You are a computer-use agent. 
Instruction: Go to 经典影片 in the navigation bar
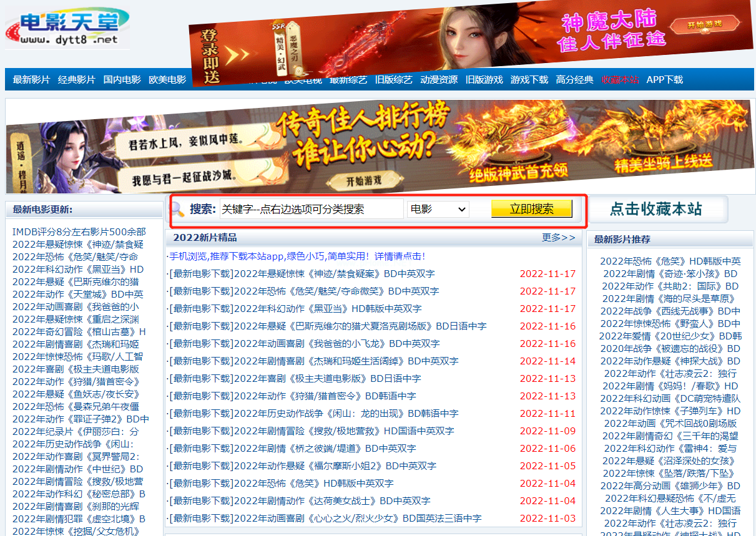76,80
